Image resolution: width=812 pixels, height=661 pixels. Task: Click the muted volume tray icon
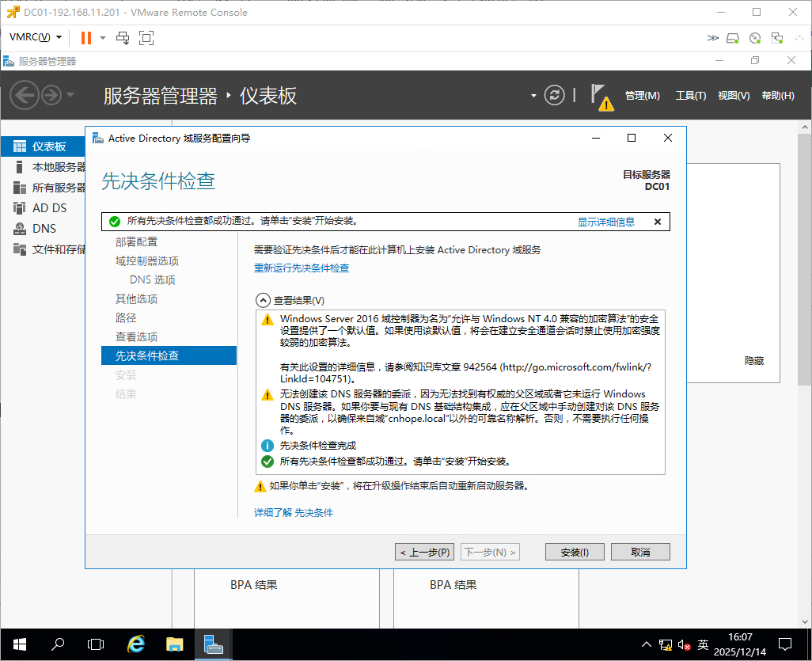[684, 645]
